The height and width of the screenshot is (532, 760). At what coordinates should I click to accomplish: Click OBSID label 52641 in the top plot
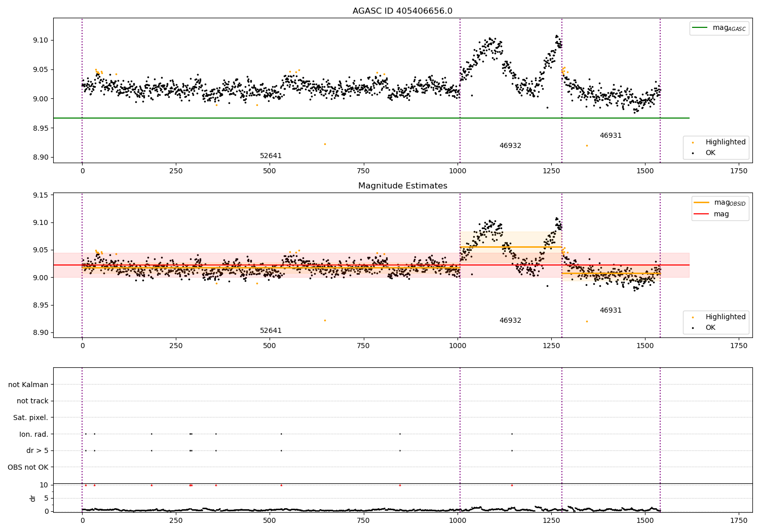[271, 156]
